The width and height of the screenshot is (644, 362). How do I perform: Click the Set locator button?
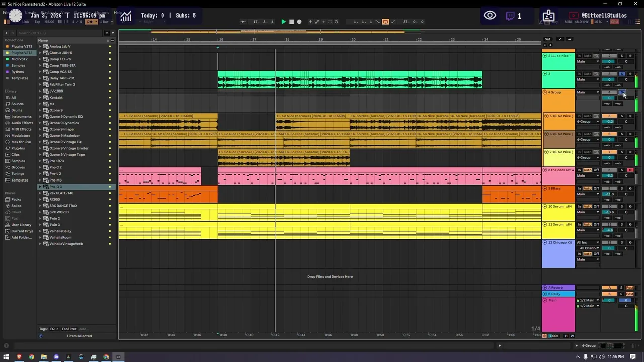[x=547, y=39]
